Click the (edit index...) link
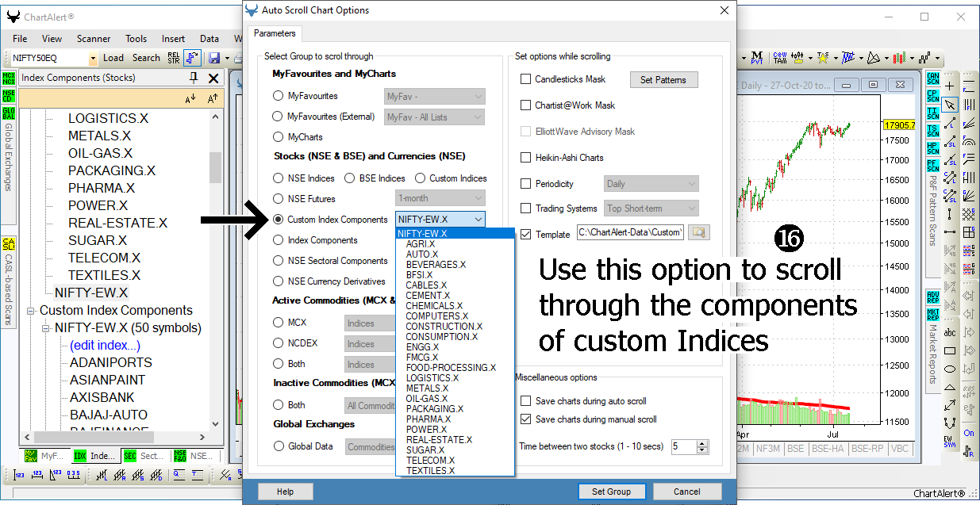This screenshot has height=505, width=980. click(x=105, y=345)
